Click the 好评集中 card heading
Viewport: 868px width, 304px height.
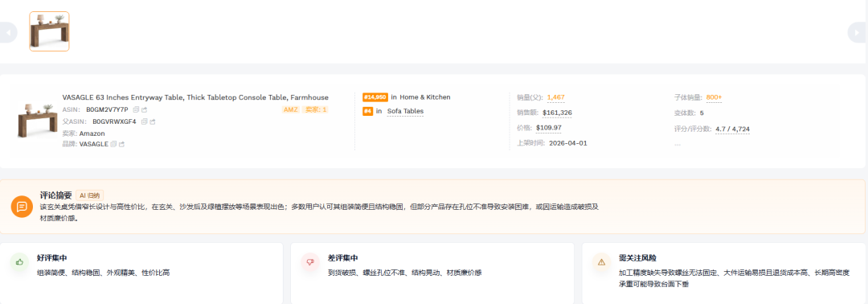tap(52, 258)
